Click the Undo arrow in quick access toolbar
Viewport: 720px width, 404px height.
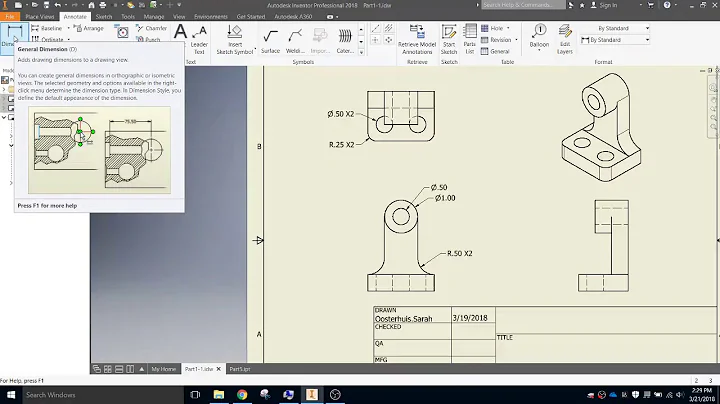tap(58, 5)
